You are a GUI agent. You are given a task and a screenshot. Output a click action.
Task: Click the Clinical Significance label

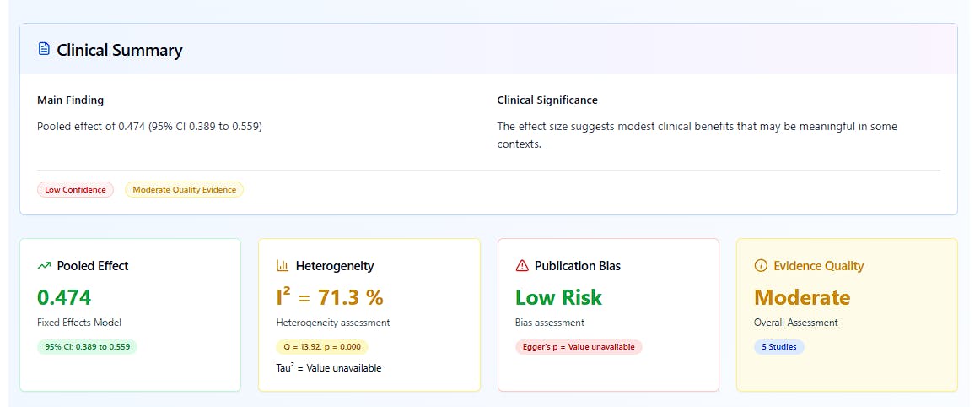click(547, 100)
